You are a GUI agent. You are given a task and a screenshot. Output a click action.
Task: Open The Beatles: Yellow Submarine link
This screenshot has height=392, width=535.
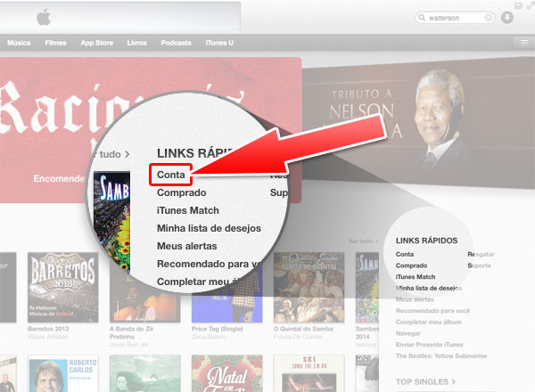tap(441, 355)
